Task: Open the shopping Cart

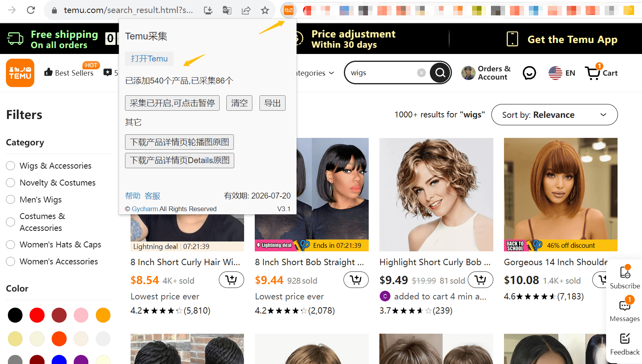Action: click(x=601, y=73)
